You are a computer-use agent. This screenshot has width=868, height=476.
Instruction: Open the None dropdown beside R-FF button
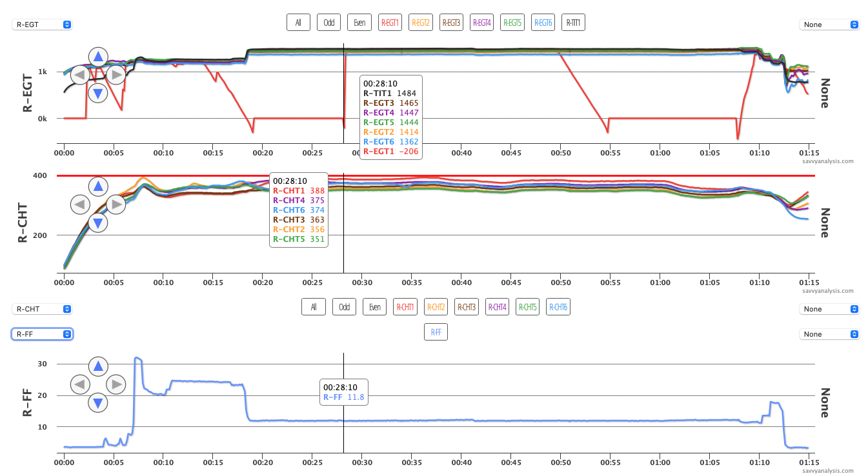pyautogui.click(x=829, y=334)
